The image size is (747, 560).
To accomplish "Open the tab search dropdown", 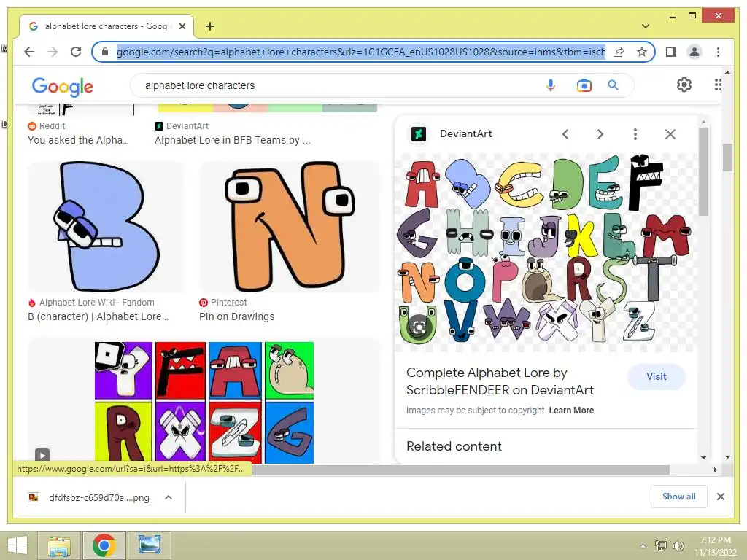I will coord(646,26).
